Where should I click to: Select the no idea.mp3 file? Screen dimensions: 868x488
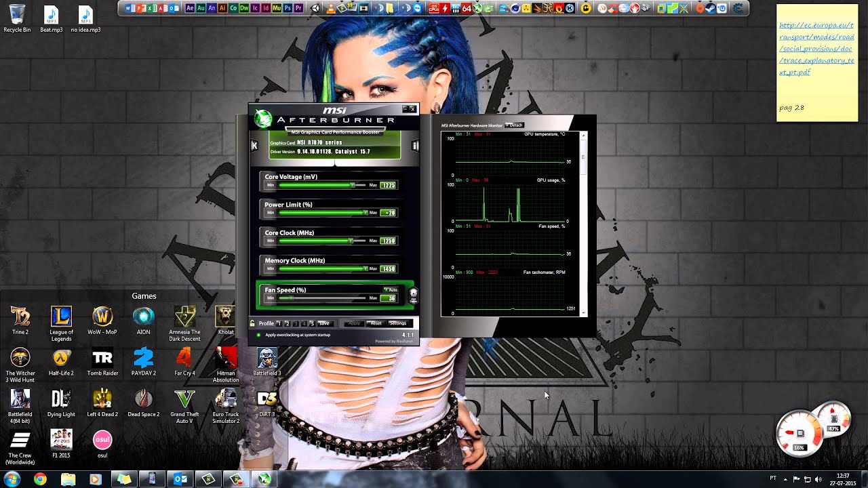(85, 19)
